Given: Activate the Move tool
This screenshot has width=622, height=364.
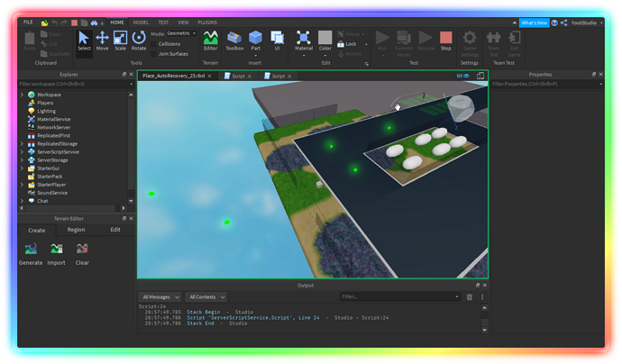Looking at the screenshot, I should pos(102,41).
